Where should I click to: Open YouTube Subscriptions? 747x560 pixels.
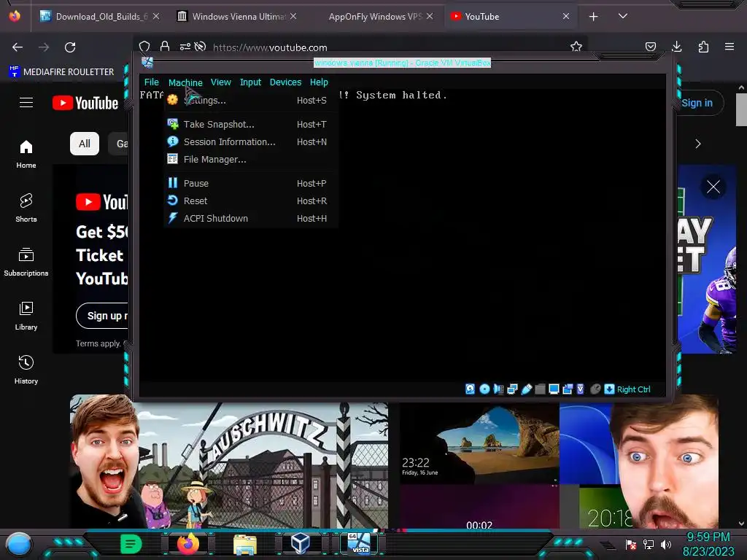coord(26,262)
